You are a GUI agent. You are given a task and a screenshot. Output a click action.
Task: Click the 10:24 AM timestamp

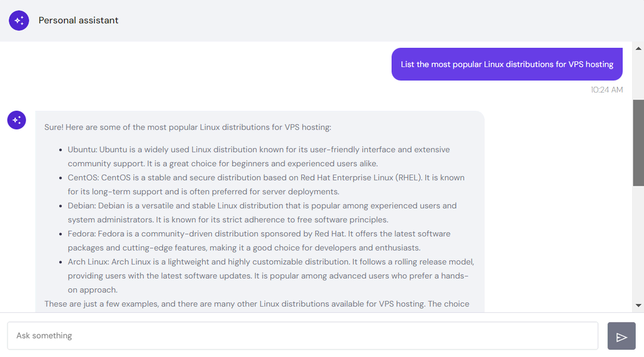607,89
